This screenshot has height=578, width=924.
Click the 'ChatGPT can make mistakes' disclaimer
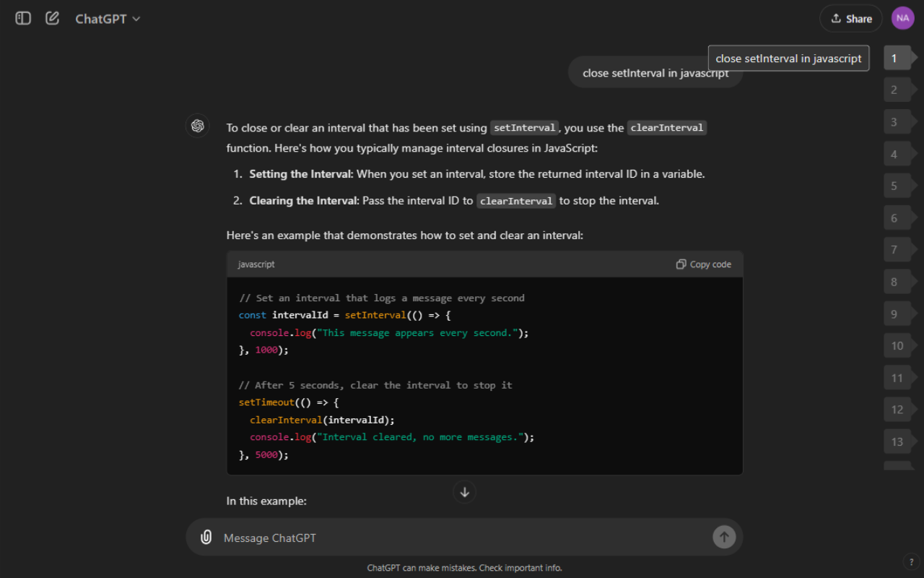(465, 568)
